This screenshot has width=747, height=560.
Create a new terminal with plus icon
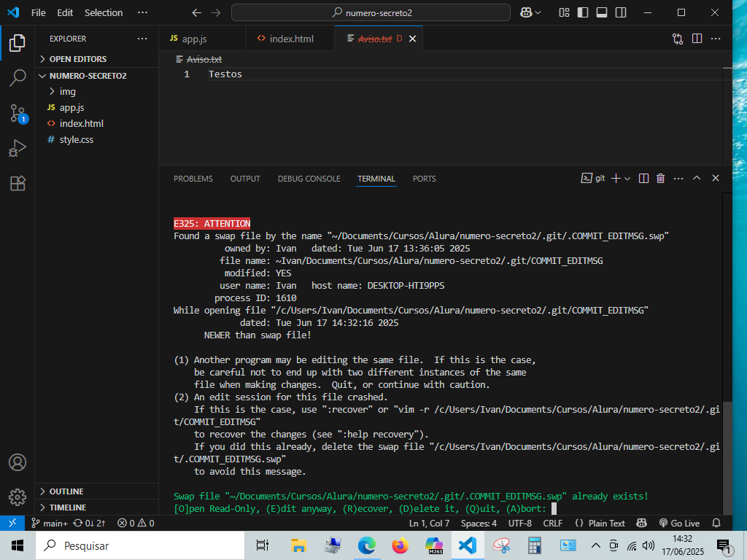616,179
